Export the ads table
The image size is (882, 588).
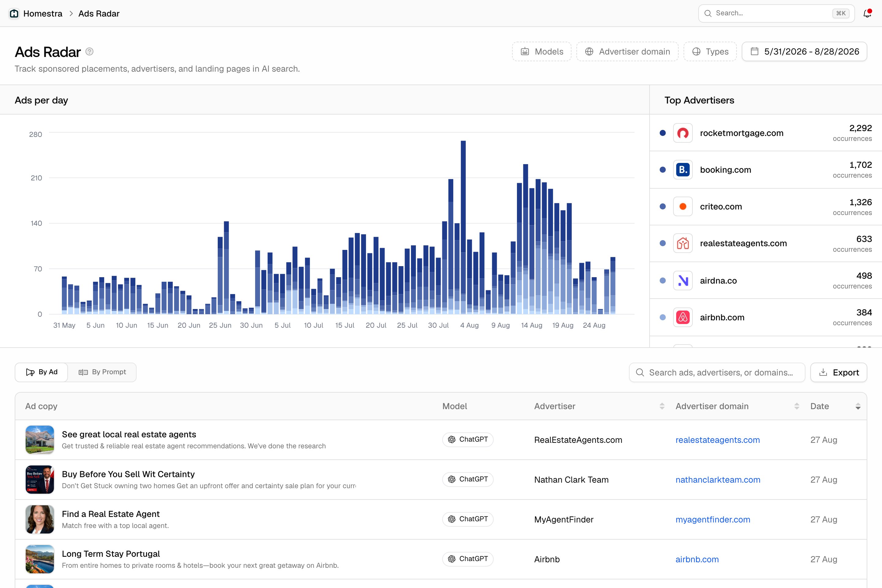point(839,372)
